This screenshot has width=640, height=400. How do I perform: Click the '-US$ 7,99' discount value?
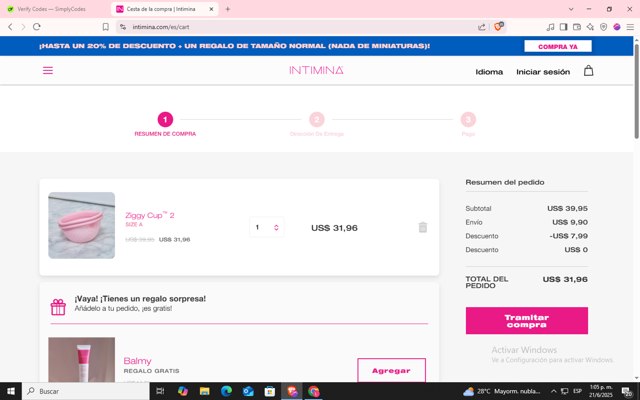pyautogui.click(x=569, y=236)
